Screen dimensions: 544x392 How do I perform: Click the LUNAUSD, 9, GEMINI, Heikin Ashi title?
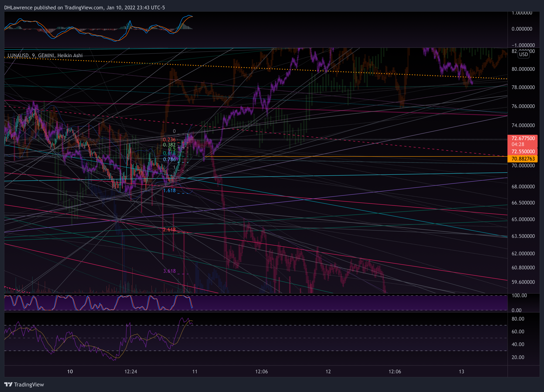coord(45,55)
